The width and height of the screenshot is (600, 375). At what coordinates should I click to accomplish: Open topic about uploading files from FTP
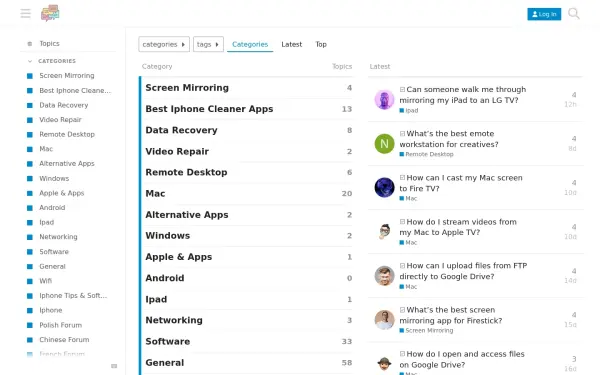coord(463,271)
